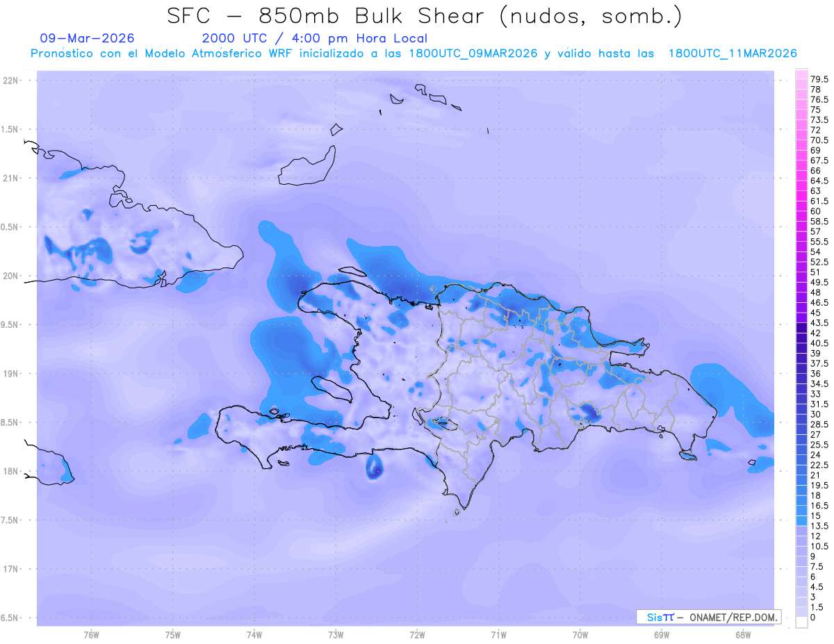Click the '17N' latitude label
Image resolution: width=834 pixels, height=644 pixels.
pyautogui.click(x=12, y=569)
